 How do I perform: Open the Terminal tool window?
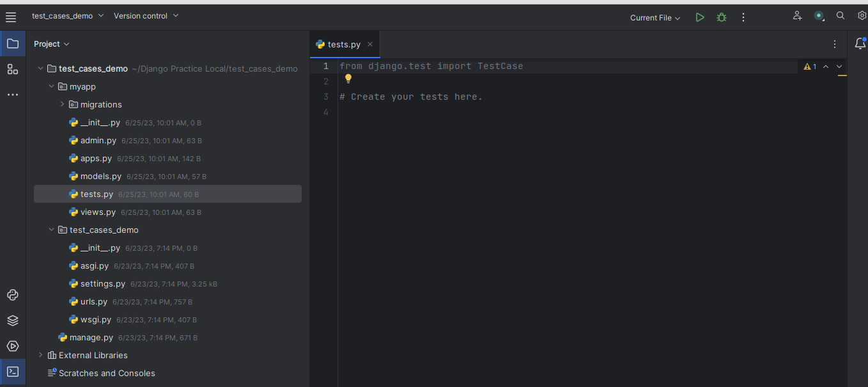click(12, 372)
